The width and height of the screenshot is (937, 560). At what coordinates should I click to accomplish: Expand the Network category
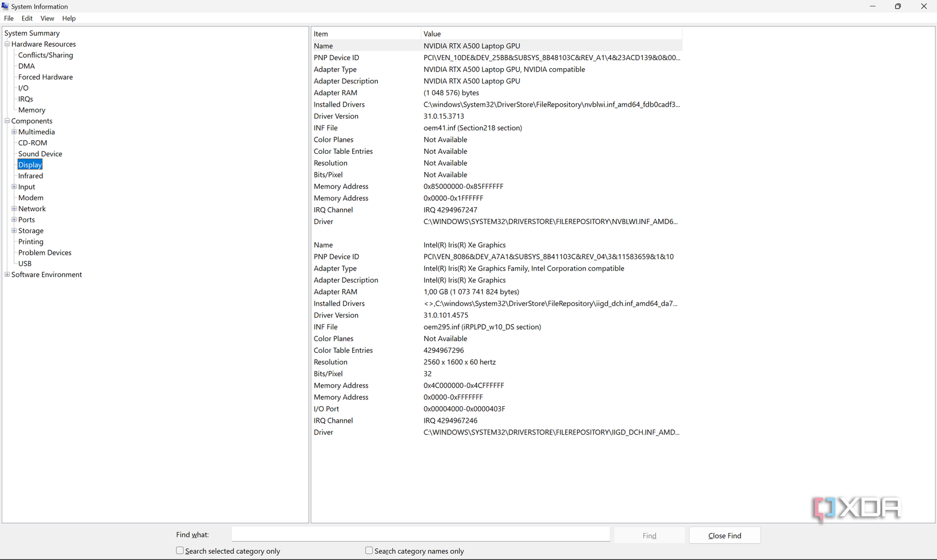(x=14, y=208)
